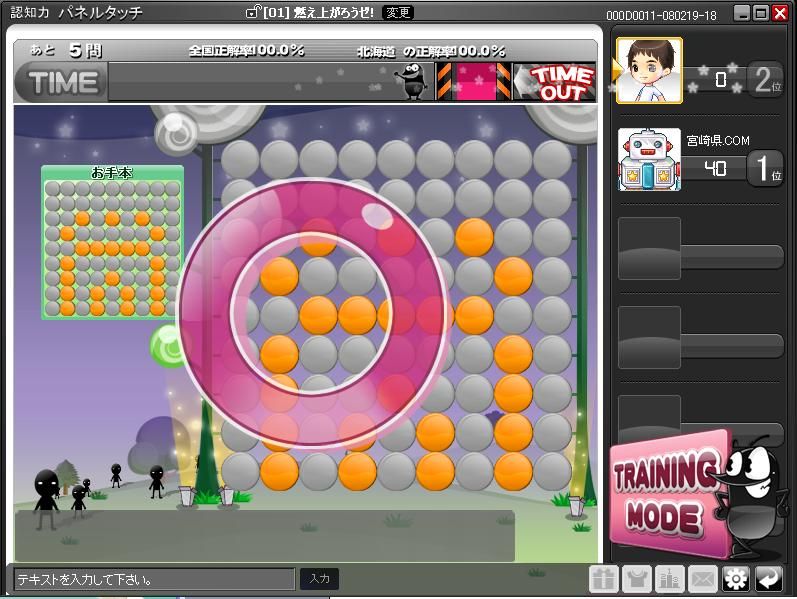The height and width of the screenshot is (599, 797).
Task: Click the curved return arrow icon
Action: point(769,579)
